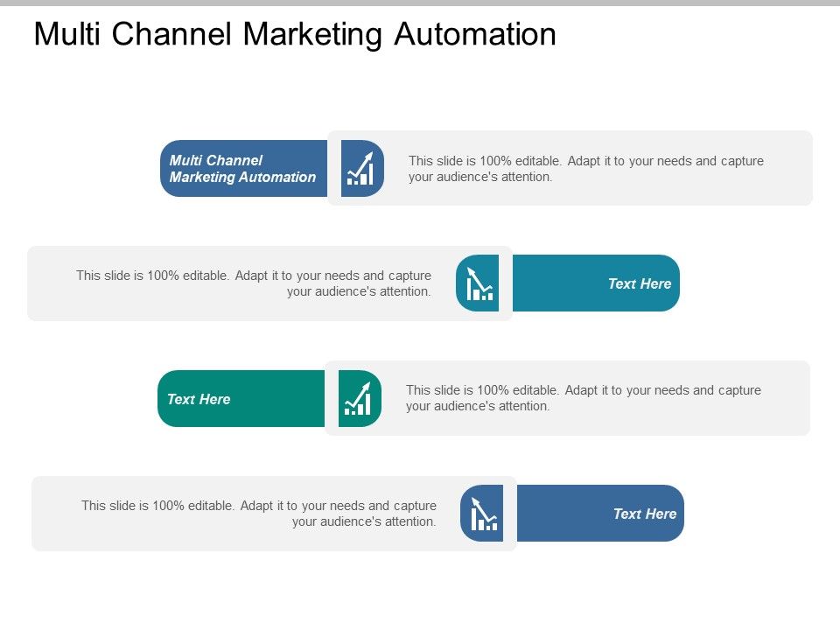
Task: Select the description text in the third green row
Action: tap(584, 398)
